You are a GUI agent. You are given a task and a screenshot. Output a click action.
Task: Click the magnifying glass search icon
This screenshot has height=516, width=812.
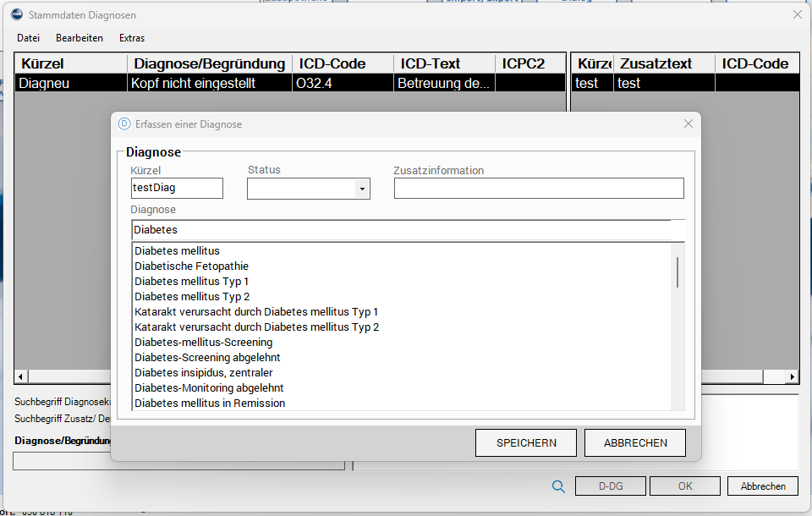coord(558,486)
